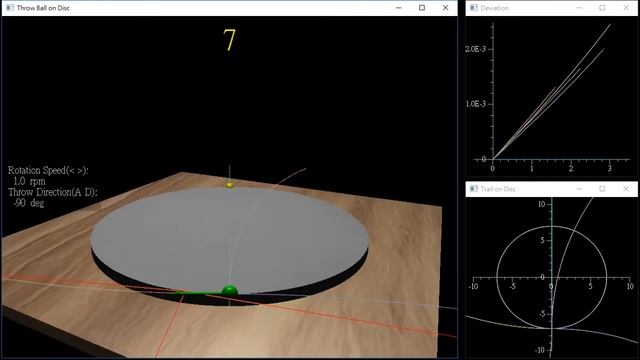Click the 1.0E-3 axis label in Deviation
Screen dimensions: 640x360
point(476,104)
